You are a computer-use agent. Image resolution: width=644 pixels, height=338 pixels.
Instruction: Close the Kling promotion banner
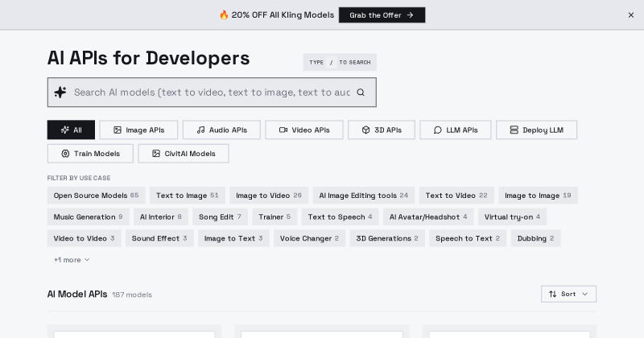pyautogui.click(x=631, y=15)
